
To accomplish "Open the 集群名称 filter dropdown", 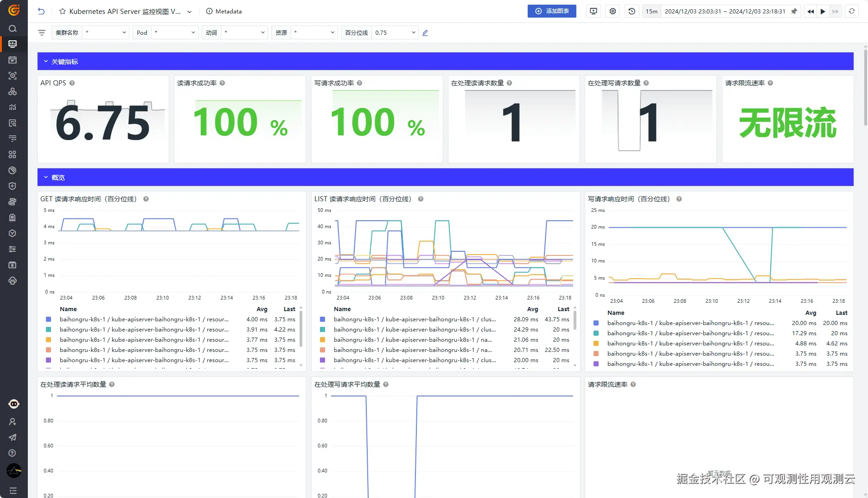I will [x=105, y=32].
